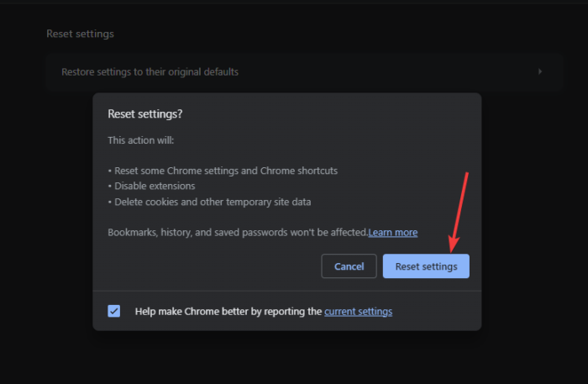
Task: Open the current settings link
Action: 358,311
